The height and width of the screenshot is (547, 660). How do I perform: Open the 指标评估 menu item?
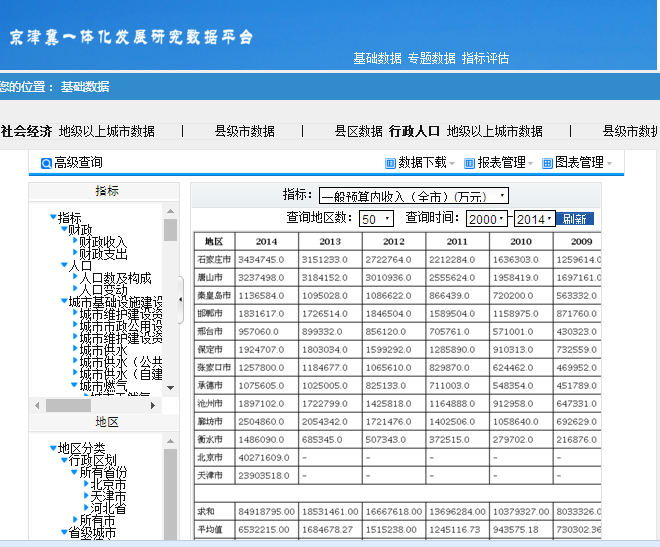point(485,58)
